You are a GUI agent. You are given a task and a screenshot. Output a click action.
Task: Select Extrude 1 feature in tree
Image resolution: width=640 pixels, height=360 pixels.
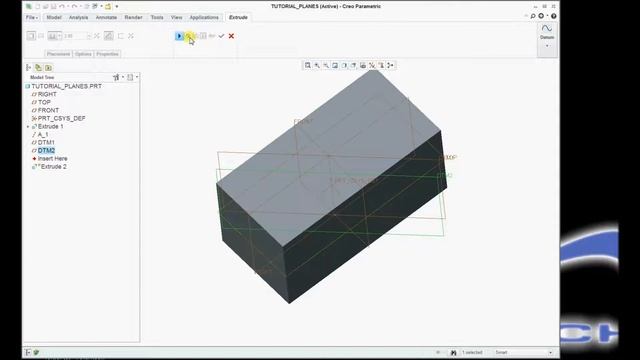[x=50, y=127]
